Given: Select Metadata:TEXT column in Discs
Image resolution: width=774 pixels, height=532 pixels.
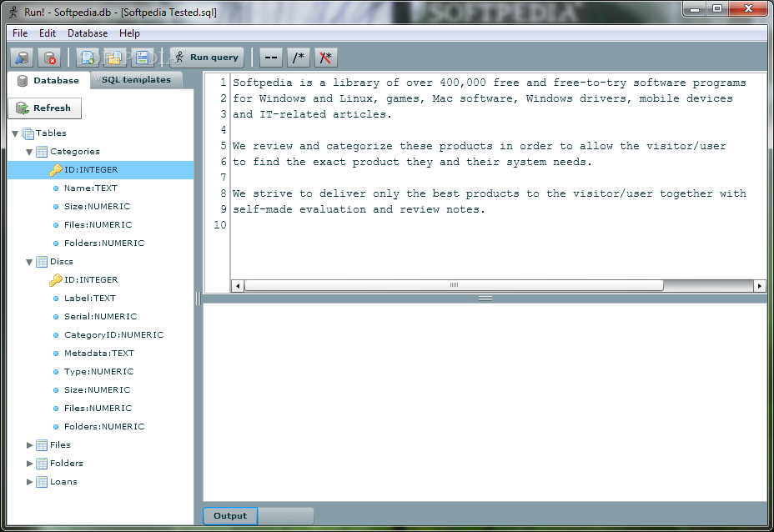Looking at the screenshot, I should 99,353.
